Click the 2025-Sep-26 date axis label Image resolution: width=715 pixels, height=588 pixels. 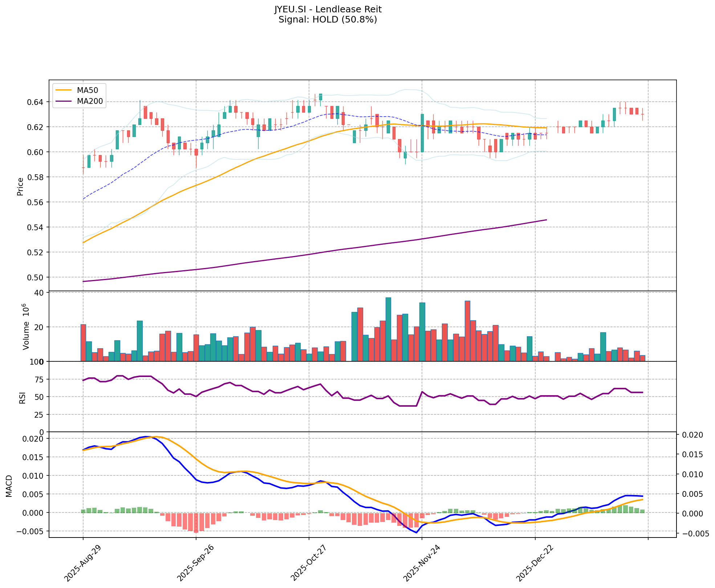[x=195, y=563]
